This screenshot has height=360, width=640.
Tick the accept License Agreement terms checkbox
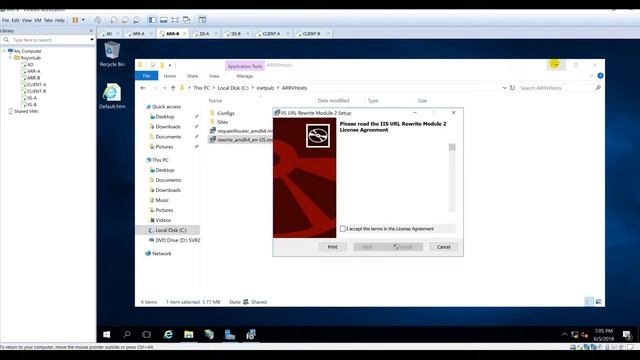[x=343, y=229]
